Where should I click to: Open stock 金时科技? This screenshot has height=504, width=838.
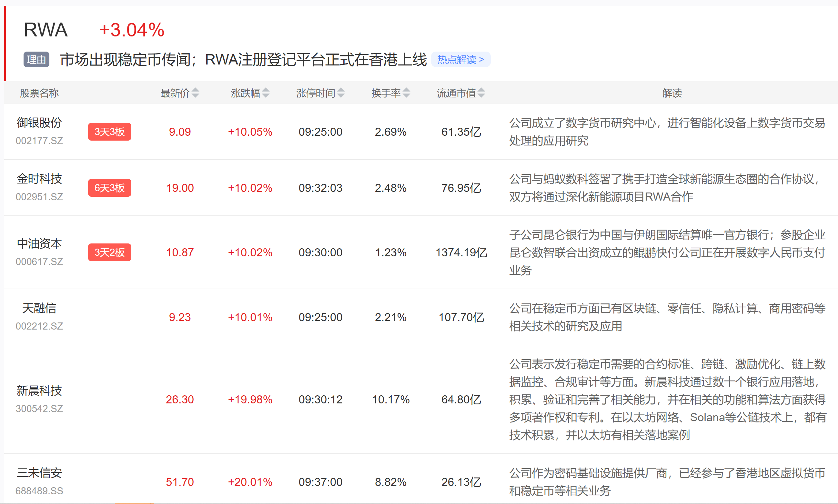click(39, 179)
